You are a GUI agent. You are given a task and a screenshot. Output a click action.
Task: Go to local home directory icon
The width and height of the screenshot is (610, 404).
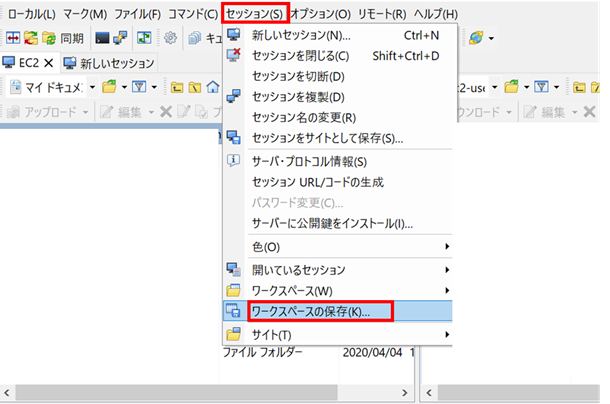(x=212, y=87)
